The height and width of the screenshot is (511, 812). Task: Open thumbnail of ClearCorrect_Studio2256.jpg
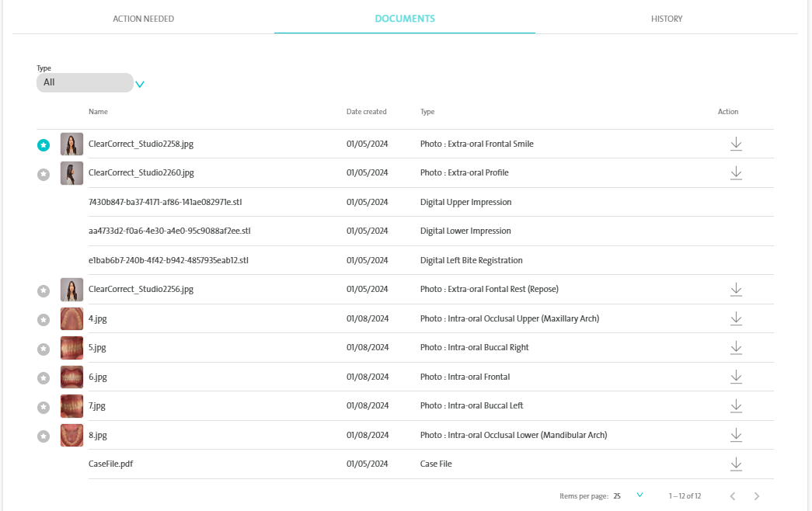(x=71, y=290)
